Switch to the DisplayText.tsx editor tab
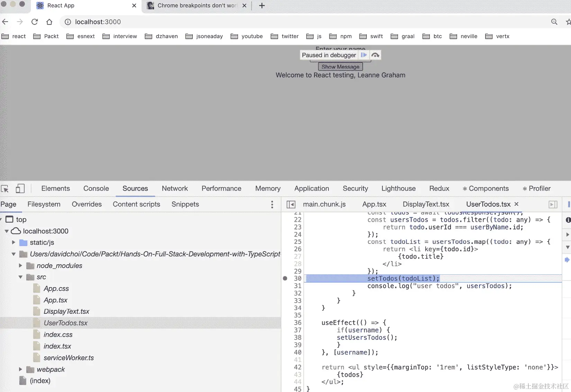The height and width of the screenshot is (392, 571). (x=426, y=204)
